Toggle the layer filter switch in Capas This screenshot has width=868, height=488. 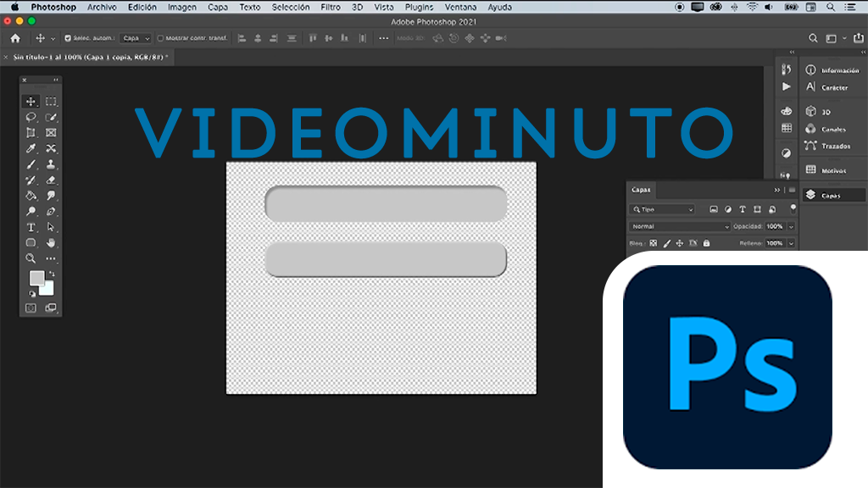793,208
